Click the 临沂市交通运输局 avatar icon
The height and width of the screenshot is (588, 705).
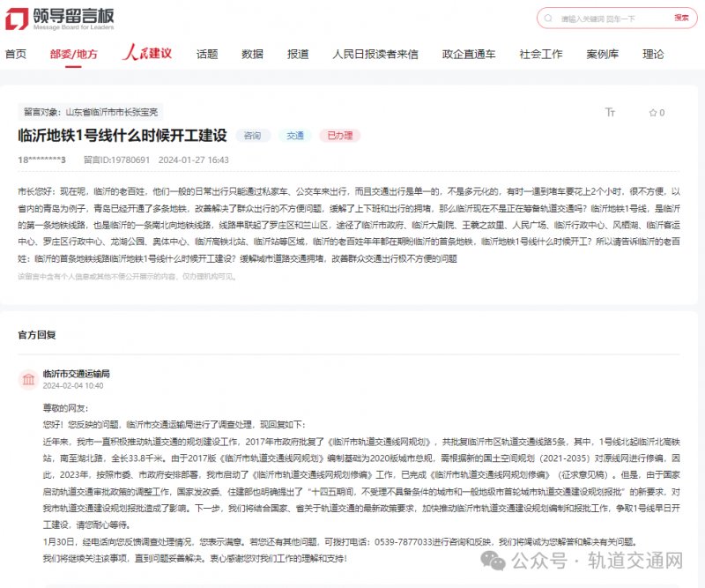point(28,379)
